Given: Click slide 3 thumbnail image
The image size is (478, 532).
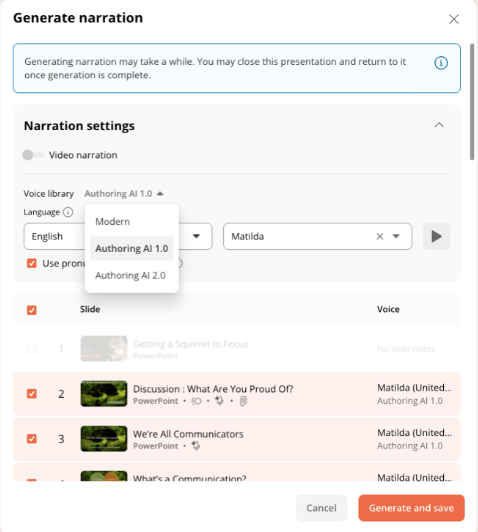Looking at the screenshot, I should click(104, 439).
